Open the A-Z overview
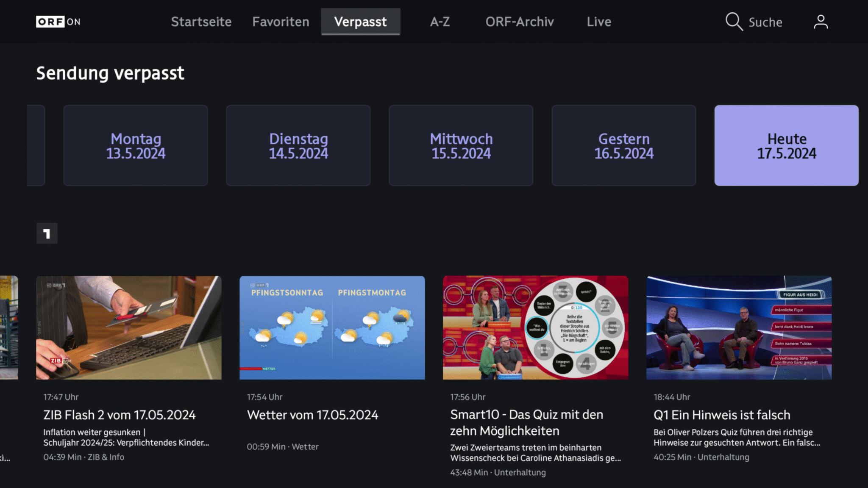 click(x=440, y=22)
